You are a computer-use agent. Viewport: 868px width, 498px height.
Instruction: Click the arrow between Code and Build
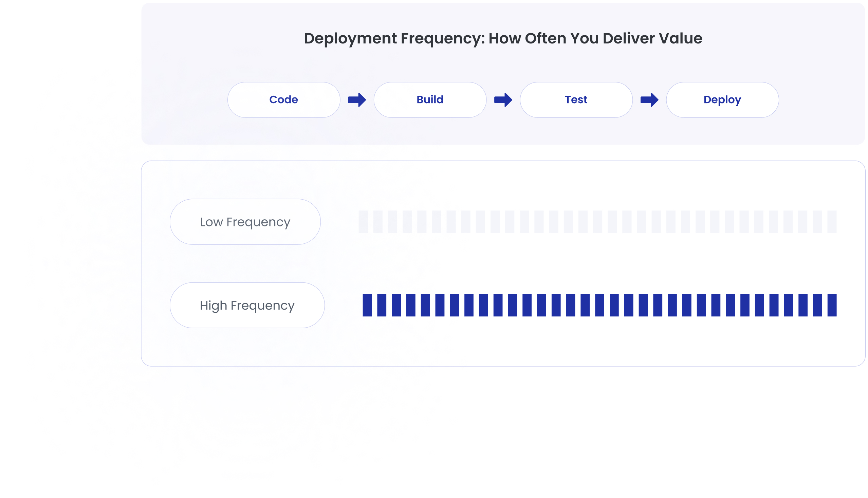(x=357, y=100)
